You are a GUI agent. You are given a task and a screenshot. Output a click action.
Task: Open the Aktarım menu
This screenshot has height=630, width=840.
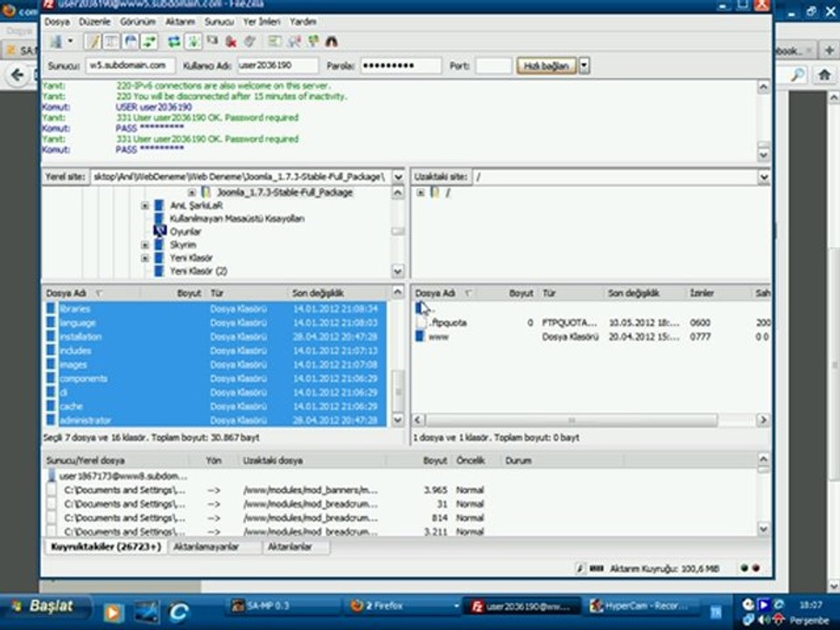180,21
